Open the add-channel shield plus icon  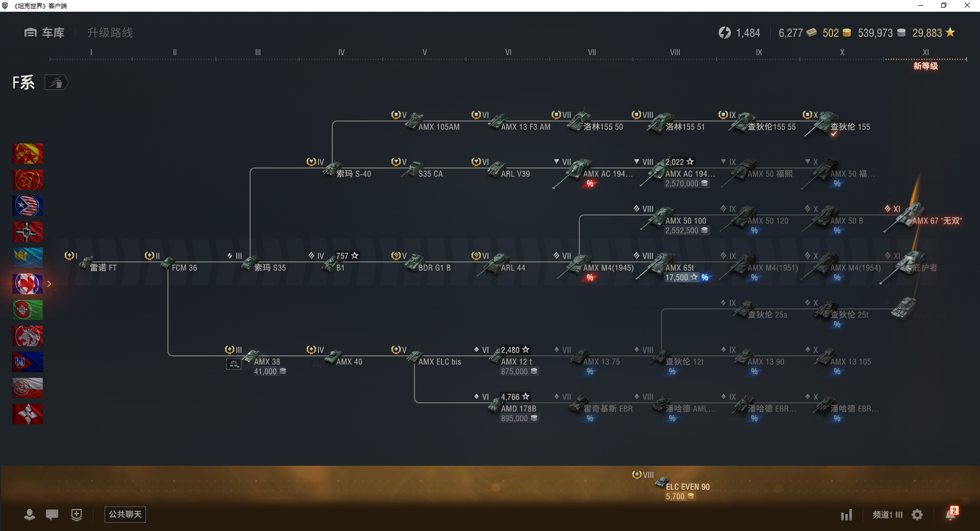[x=77, y=515]
